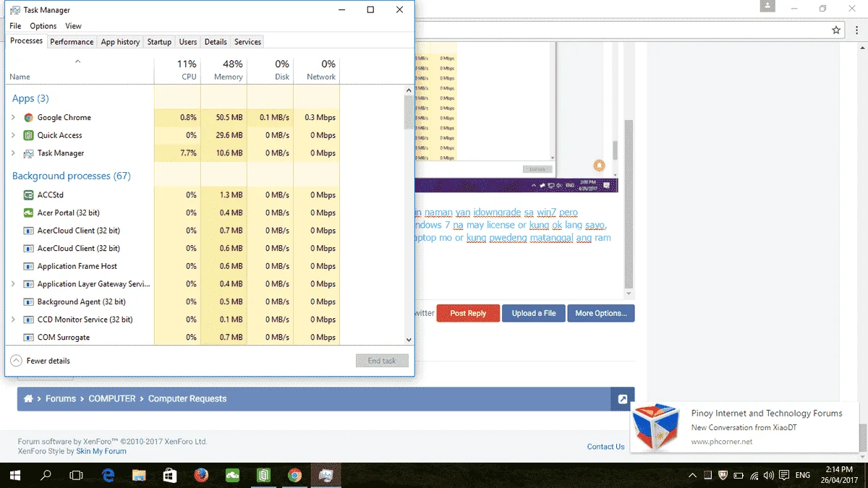Go to COMPUTER breadcrumb link
Viewport: 868px width, 488px height.
click(112, 398)
